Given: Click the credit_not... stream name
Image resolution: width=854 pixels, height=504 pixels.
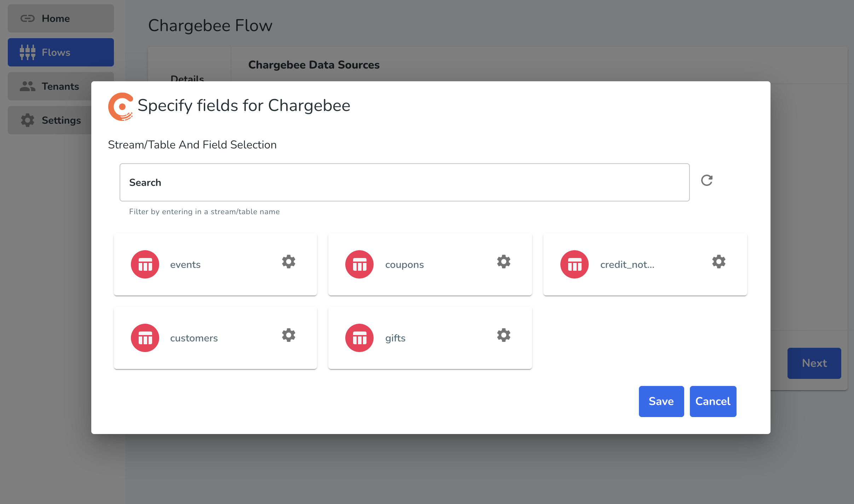Looking at the screenshot, I should [x=627, y=265].
